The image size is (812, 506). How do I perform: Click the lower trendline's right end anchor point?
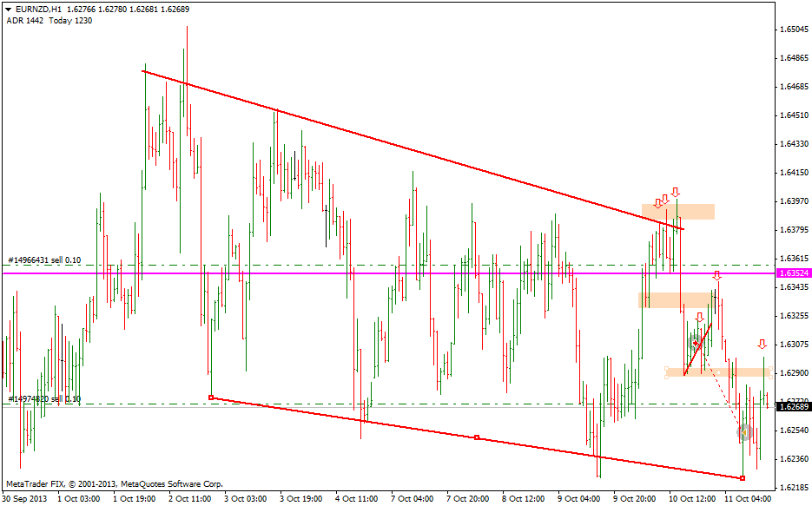[743, 478]
